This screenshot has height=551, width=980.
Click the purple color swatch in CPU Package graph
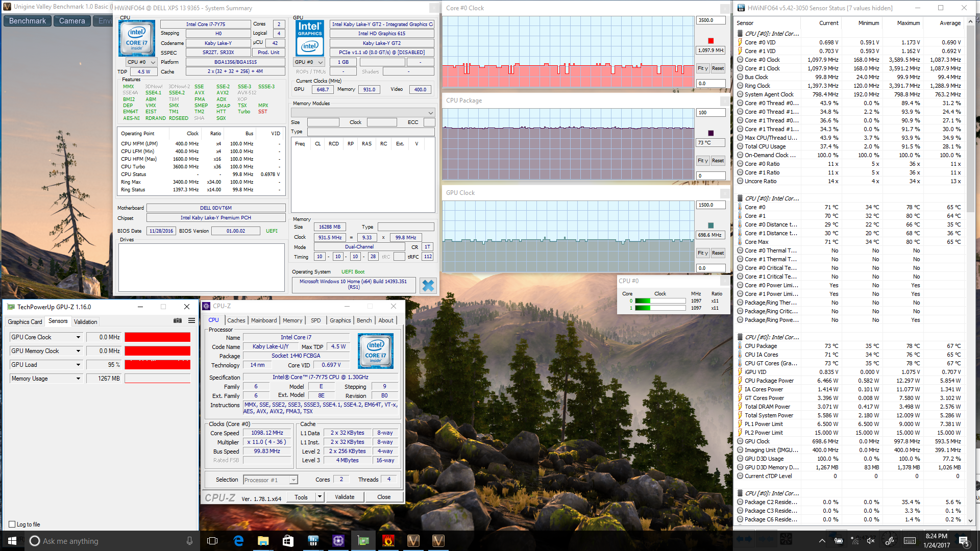710,133
